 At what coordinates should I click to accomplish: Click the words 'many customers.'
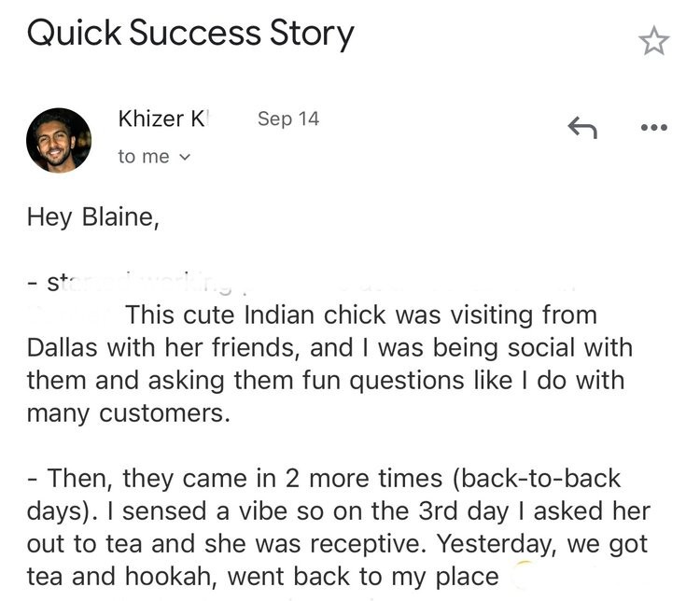[x=129, y=413]
